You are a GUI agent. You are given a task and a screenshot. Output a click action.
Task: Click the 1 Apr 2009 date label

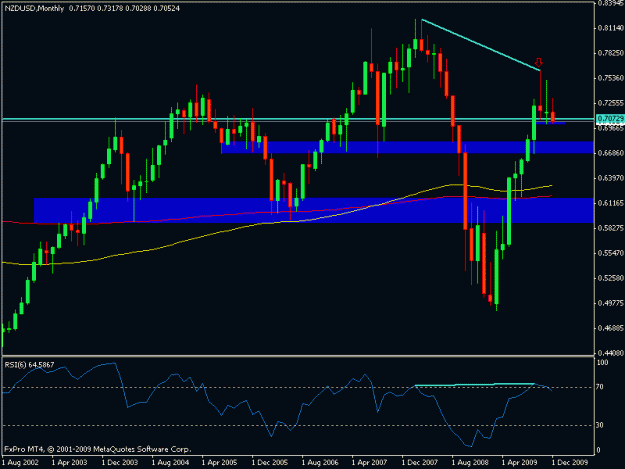coord(519,463)
